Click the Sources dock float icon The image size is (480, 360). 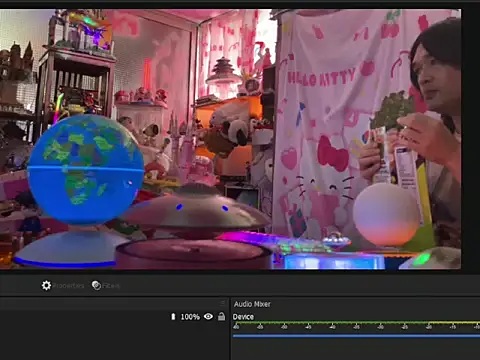pyautogui.click(x=222, y=303)
